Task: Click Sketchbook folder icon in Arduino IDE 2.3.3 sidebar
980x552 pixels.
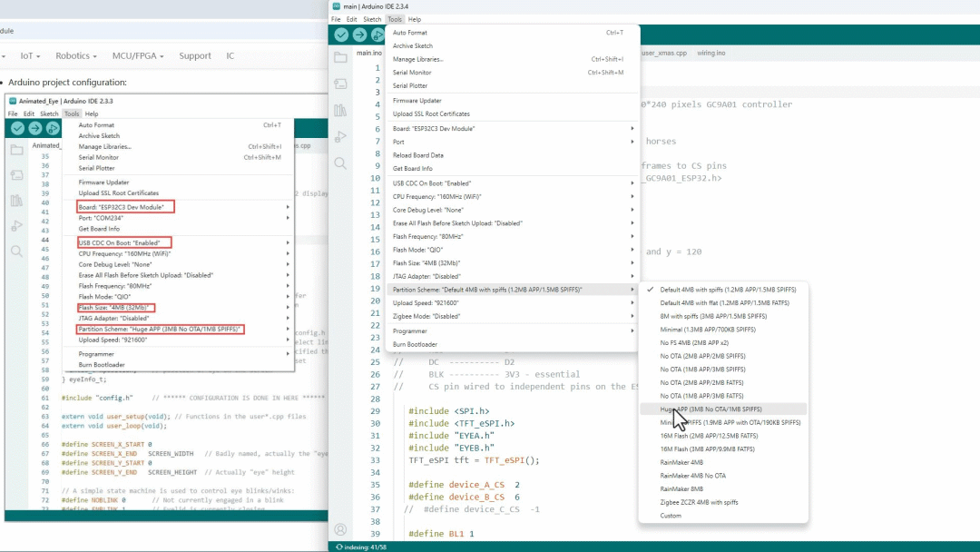Action: pyautogui.click(x=17, y=150)
